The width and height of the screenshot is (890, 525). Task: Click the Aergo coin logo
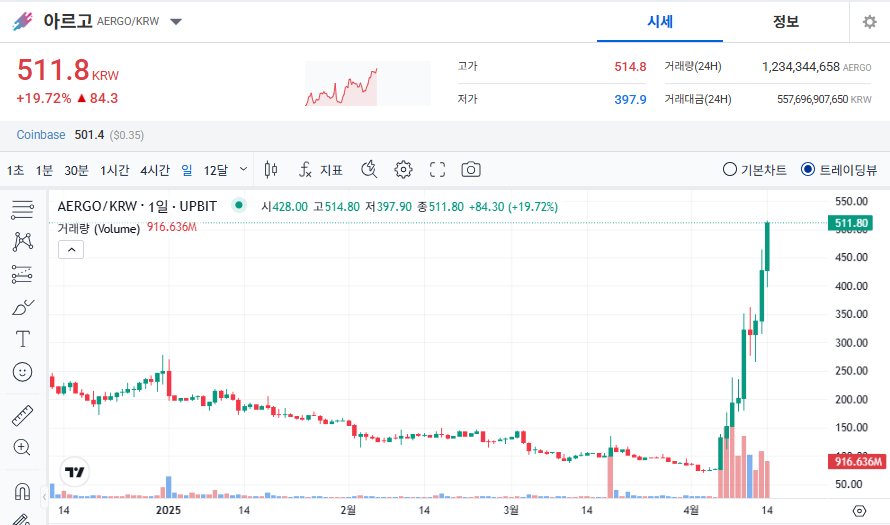23,21
